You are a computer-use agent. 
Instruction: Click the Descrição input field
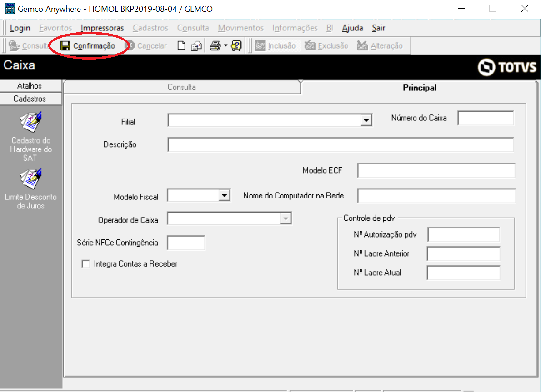[x=341, y=145]
